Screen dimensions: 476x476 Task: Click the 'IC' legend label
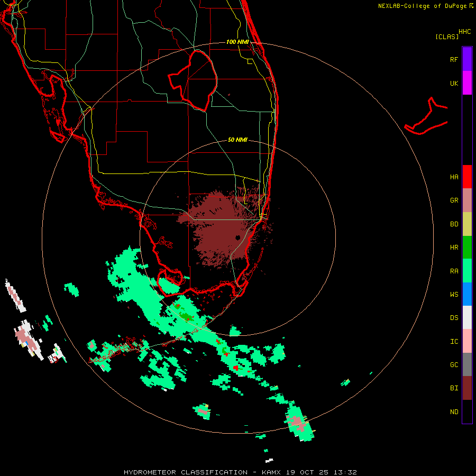(x=454, y=342)
